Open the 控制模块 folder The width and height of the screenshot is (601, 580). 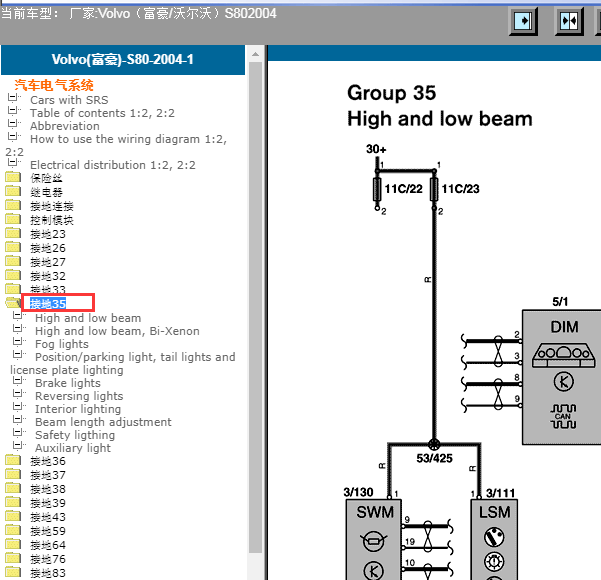(x=52, y=220)
